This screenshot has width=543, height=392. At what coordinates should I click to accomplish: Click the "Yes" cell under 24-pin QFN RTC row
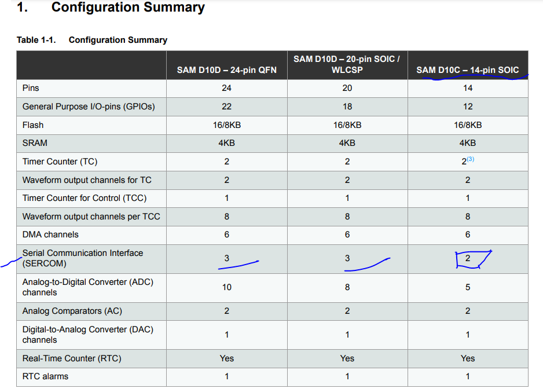click(226, 358)
